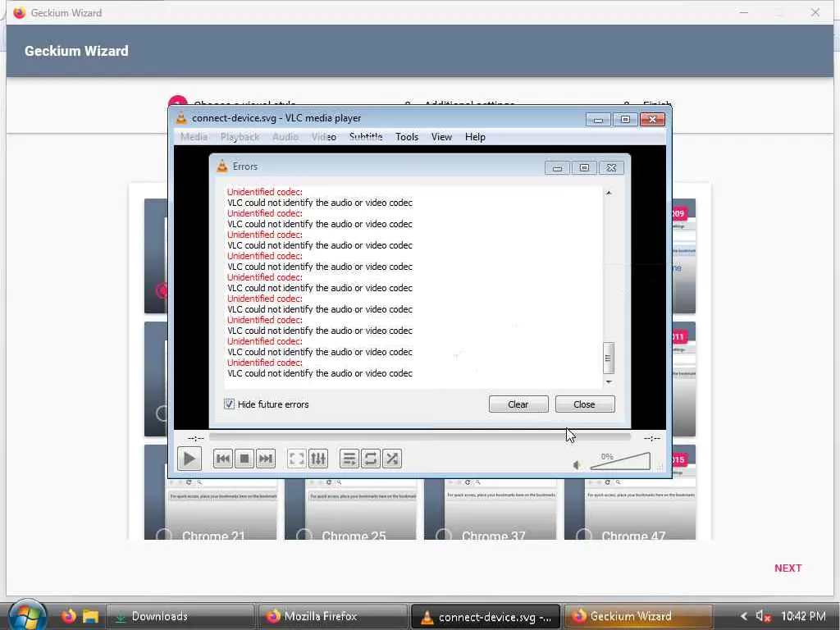Open the Help menu in VLC
The height and width of the screenshot is (630, 840).
(x=475, y=137)
